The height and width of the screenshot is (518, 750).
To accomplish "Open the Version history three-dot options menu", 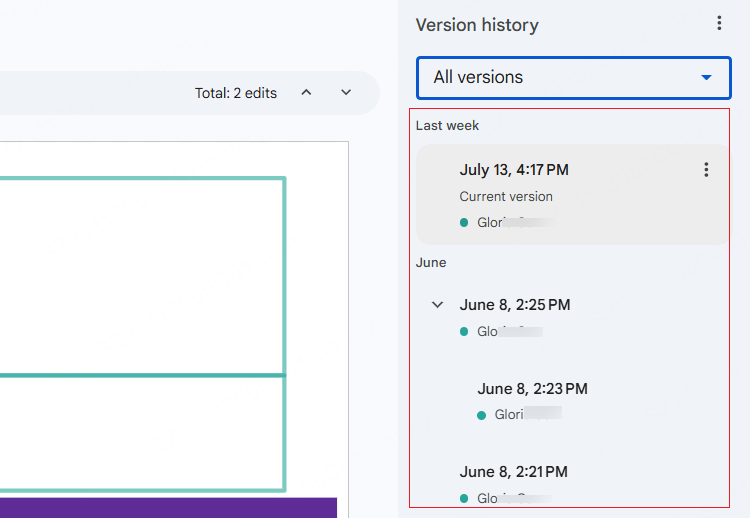I will pos(719,23).
